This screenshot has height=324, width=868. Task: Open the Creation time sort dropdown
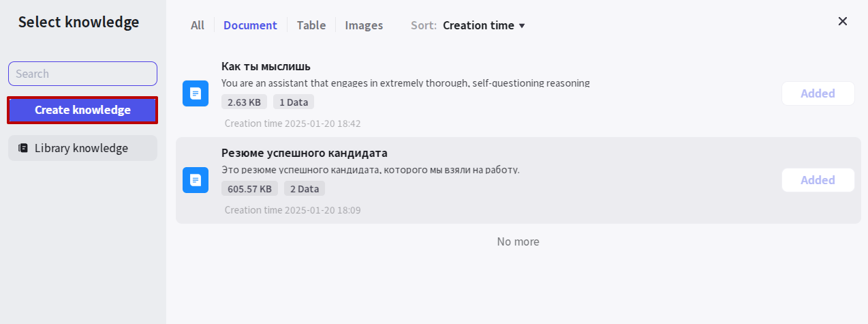(484, 25)
